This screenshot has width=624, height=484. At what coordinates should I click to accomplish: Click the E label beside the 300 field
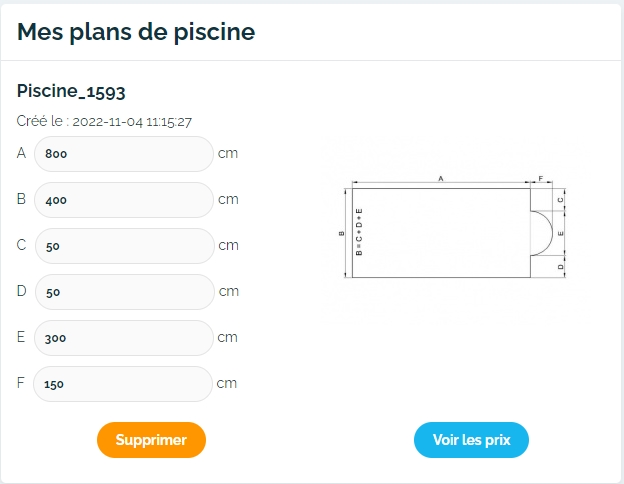22,338
